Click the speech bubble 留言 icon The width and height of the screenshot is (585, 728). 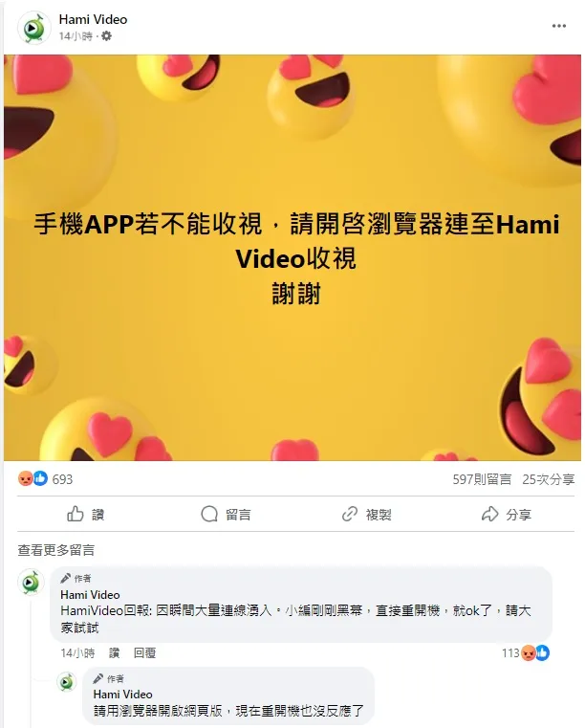[x=209, y=514]
